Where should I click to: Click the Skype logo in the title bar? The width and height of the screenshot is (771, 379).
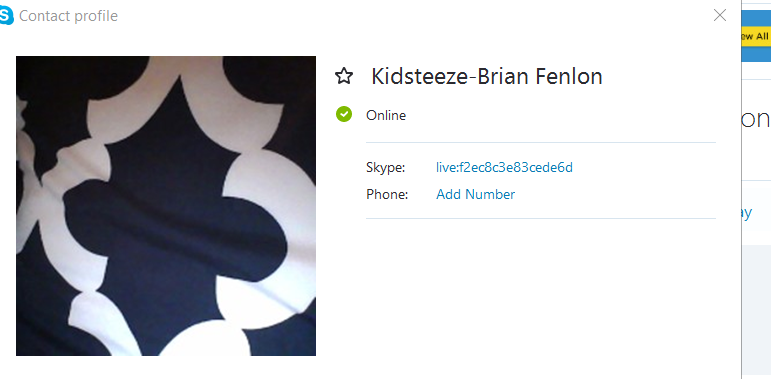[x=6, y=16]
